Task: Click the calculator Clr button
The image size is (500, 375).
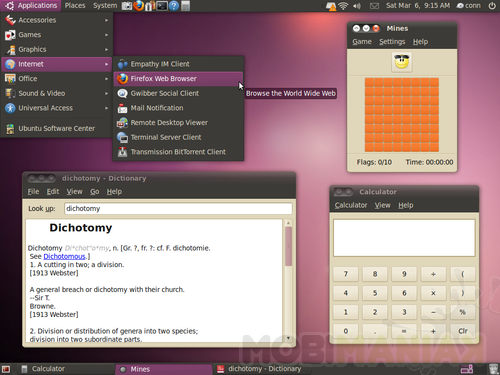Action: point(463,331)
